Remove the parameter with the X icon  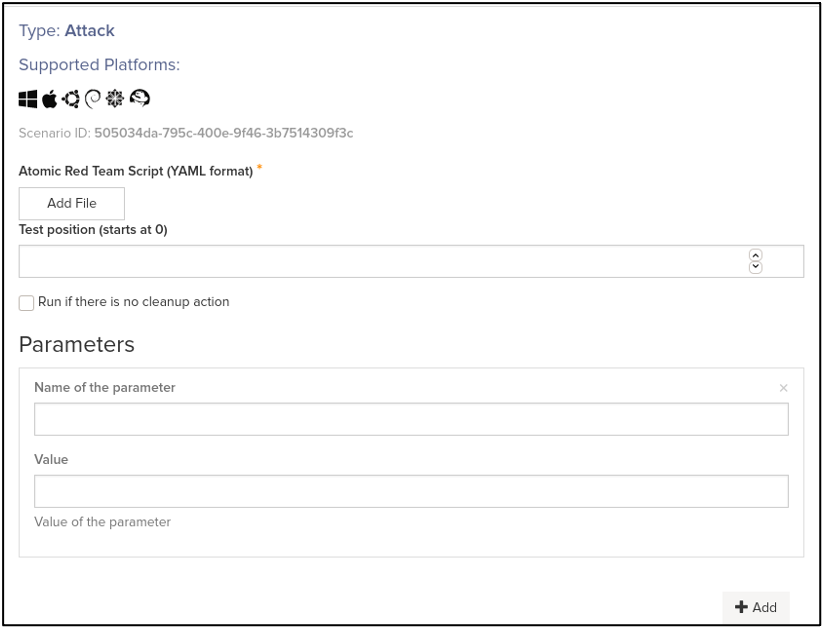(783, 388)
